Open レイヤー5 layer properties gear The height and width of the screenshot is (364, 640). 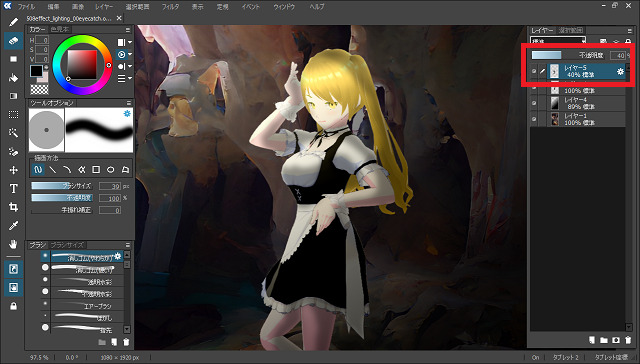click(620, 71)
